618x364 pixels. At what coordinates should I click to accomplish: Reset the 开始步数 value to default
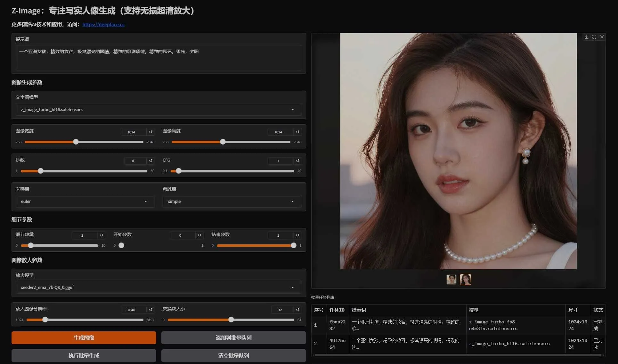[199, 235]
